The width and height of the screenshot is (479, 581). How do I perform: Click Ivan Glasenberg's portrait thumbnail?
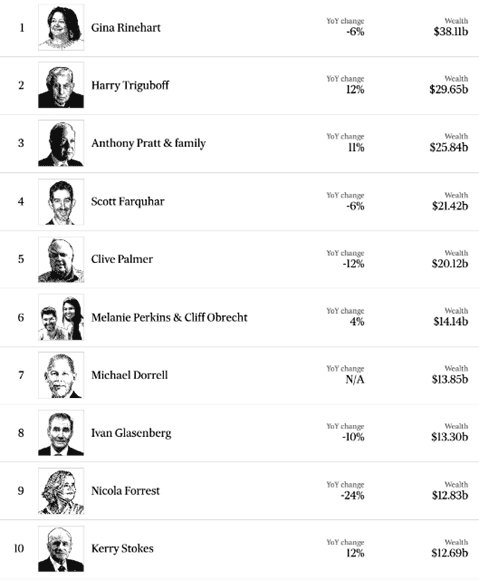coord(61,433)
